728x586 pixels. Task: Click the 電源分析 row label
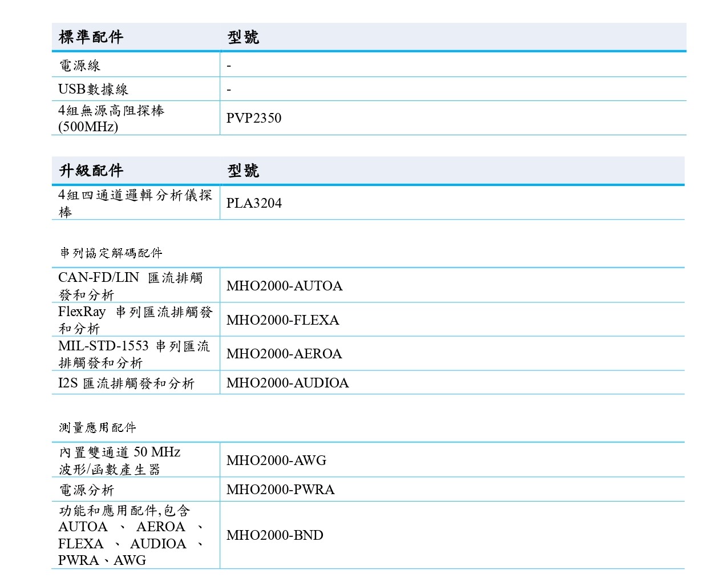[87, 490]
